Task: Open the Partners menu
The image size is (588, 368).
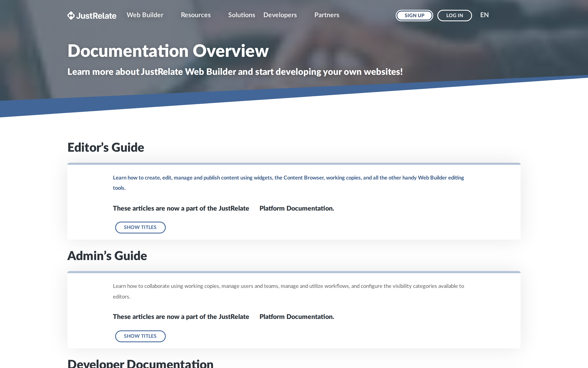Action: pyautogui.click(x=326, y=15)
